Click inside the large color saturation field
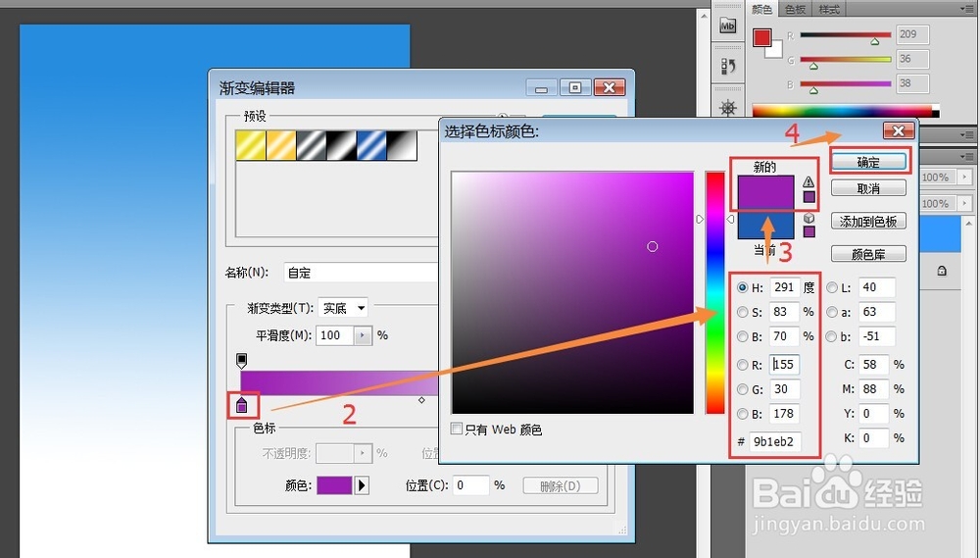The image size is (980, 558). tap(572, 292)
